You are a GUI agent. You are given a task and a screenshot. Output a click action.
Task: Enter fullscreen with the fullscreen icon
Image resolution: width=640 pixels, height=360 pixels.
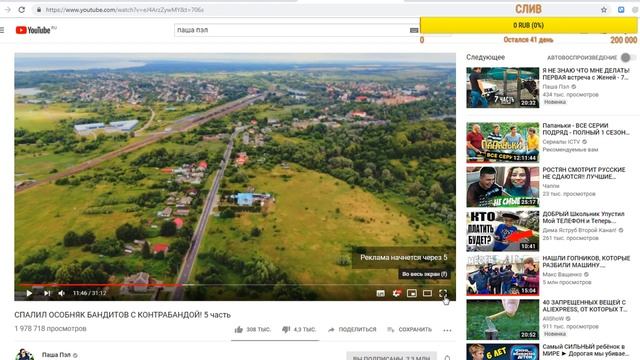(443, 293)
